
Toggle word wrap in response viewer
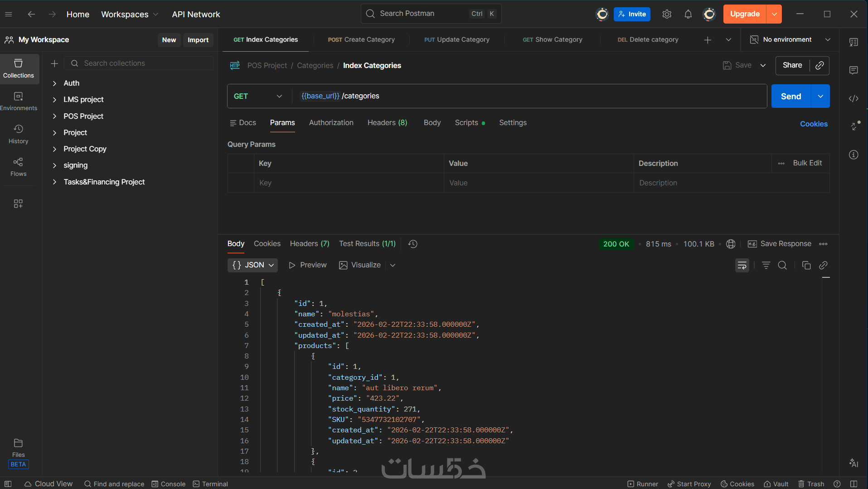[742, 266]
